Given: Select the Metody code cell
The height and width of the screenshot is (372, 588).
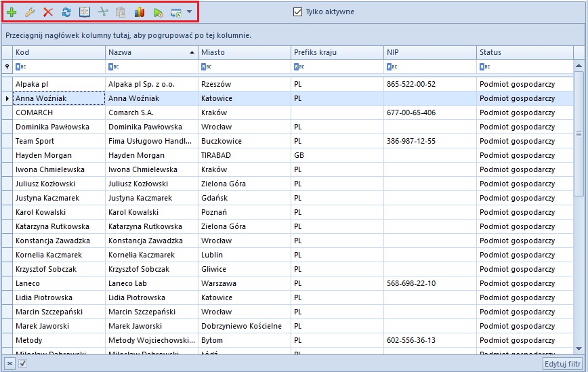Looking at the screenshot, I should (x=59, y=341).
